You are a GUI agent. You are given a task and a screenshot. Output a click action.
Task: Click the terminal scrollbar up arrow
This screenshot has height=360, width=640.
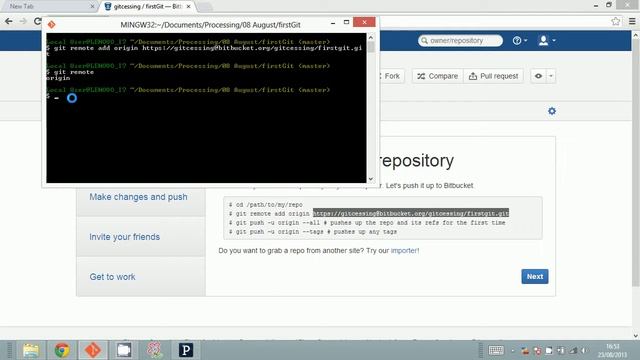pyautogui.click(x=371, y=38)
